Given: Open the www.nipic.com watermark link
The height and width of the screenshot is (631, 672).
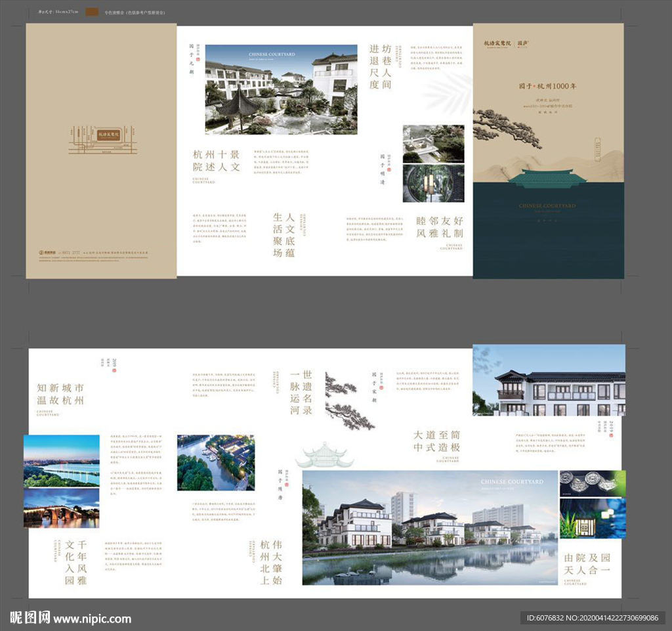Looking at the screenshot, I should tap(92, 619).
